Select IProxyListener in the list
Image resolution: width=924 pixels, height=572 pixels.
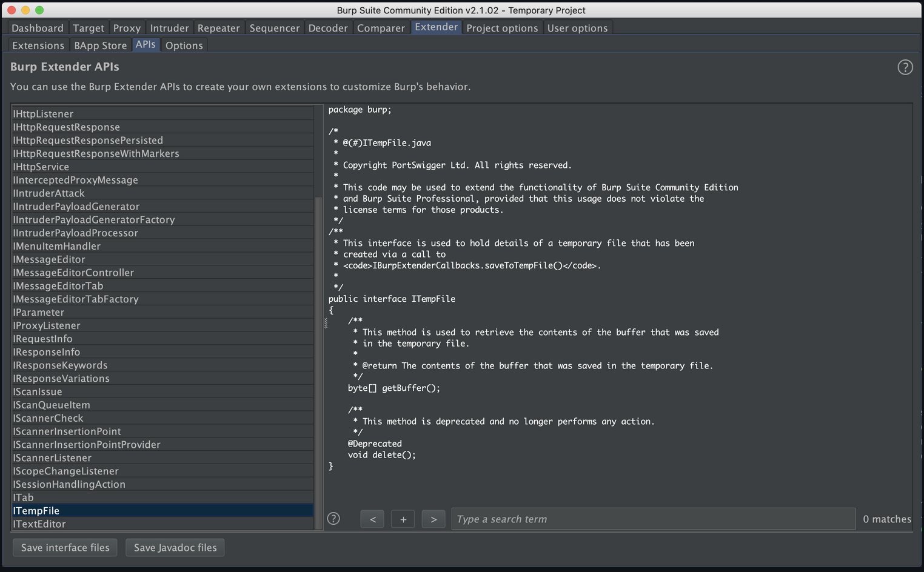click(x=162, y=325)
